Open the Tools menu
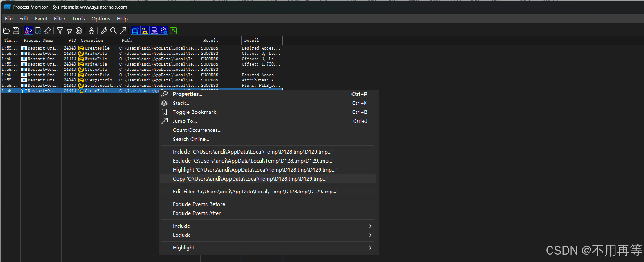The image size is (644, 262). click(78, 19)
